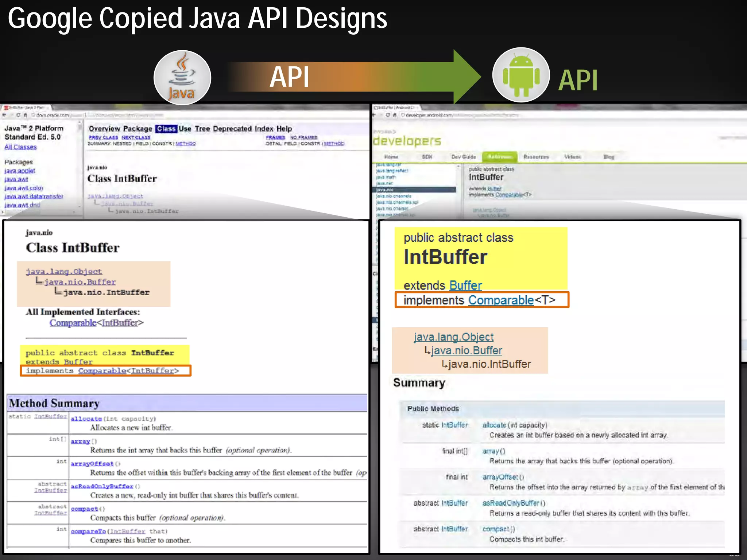
Task: Switch to Dev Guide tab
Action: (x=463, y=157)
